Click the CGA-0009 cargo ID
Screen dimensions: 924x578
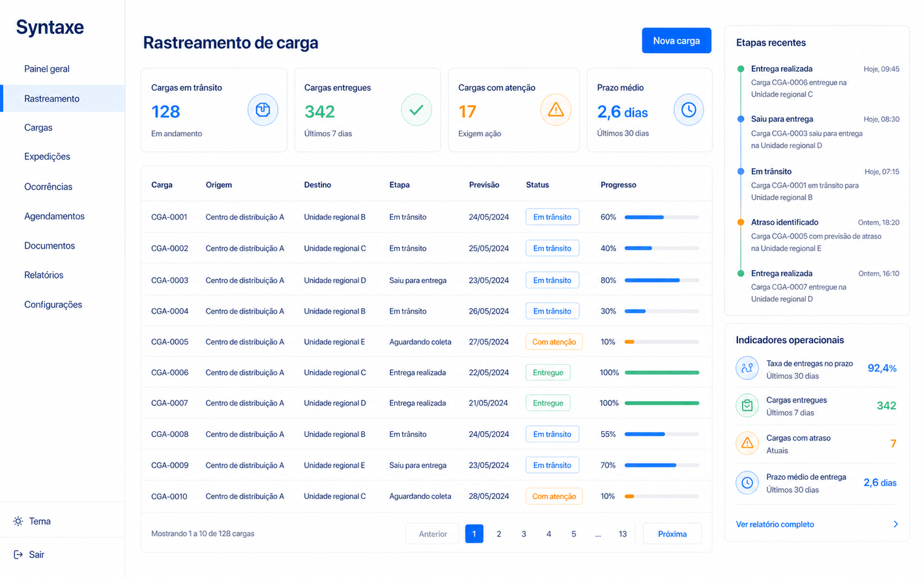170,465
